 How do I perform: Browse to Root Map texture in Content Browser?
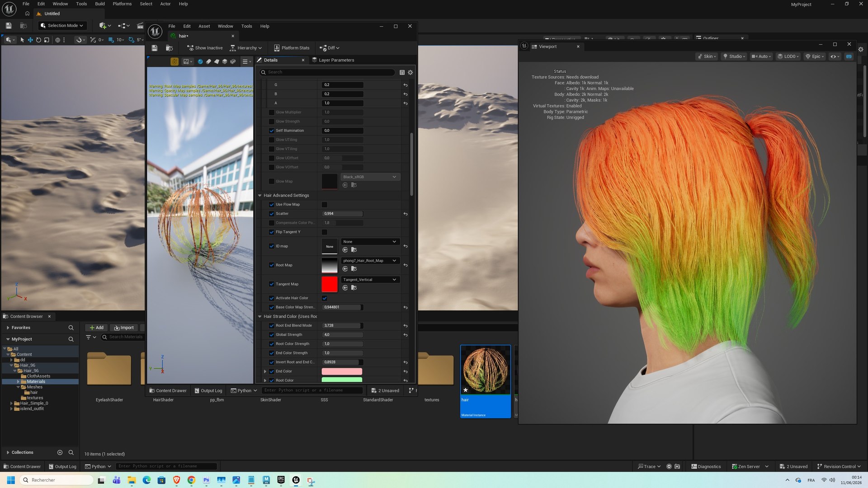(x=354, y=269)
